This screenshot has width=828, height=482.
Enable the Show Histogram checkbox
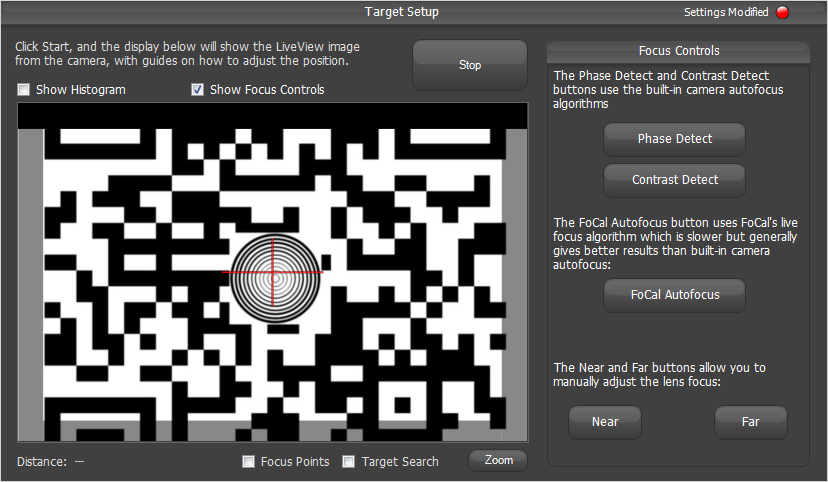pos(24,90)
